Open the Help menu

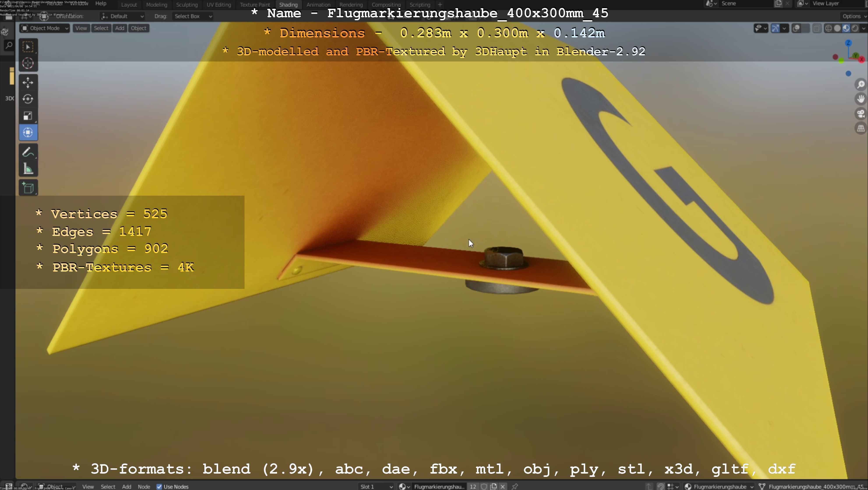[x=101, y=3]
